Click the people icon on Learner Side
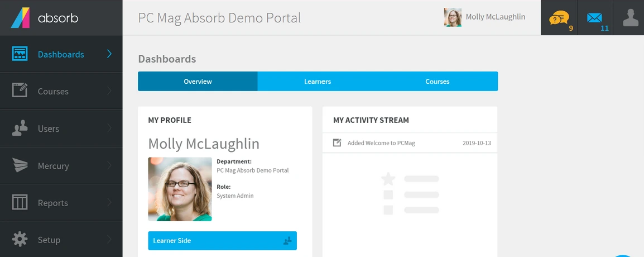This screenshot has height=257, width=644. click(287, 241)
